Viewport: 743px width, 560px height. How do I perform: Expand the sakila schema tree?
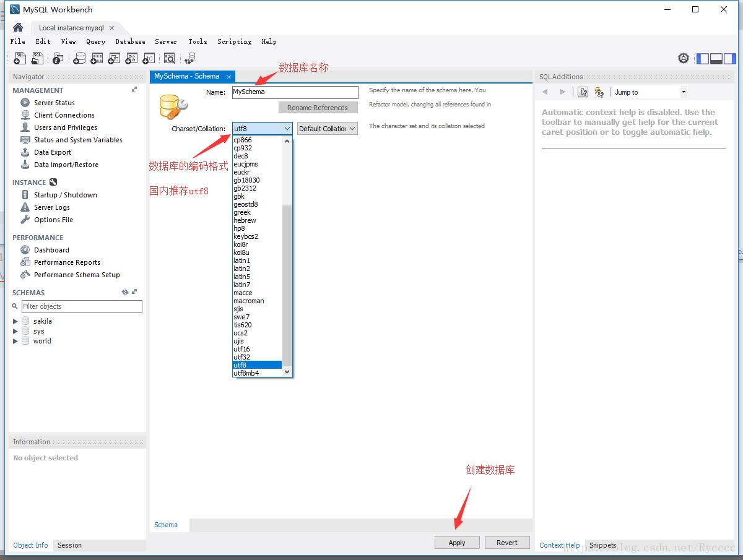pyautogui.click(x=15, y=321)
